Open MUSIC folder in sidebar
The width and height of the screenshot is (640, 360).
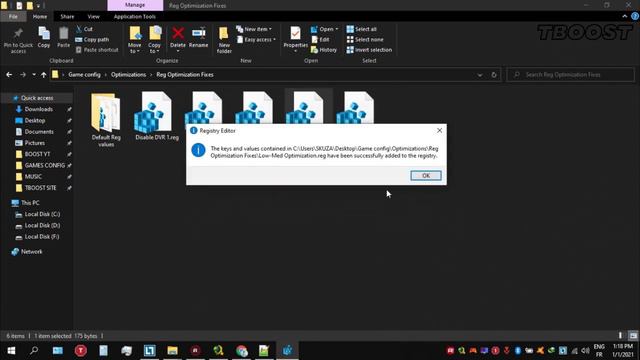[33, 177]
